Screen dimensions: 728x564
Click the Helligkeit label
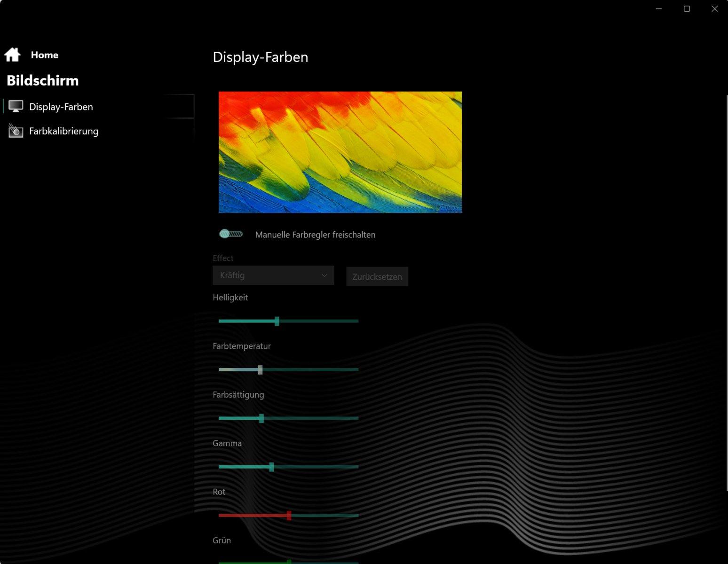(230, 298)
